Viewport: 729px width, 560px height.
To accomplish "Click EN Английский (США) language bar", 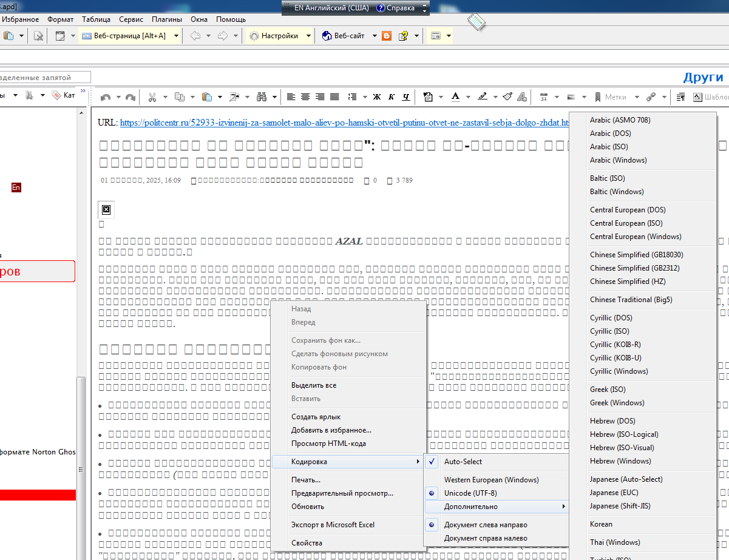I will (x=331, y=8).
